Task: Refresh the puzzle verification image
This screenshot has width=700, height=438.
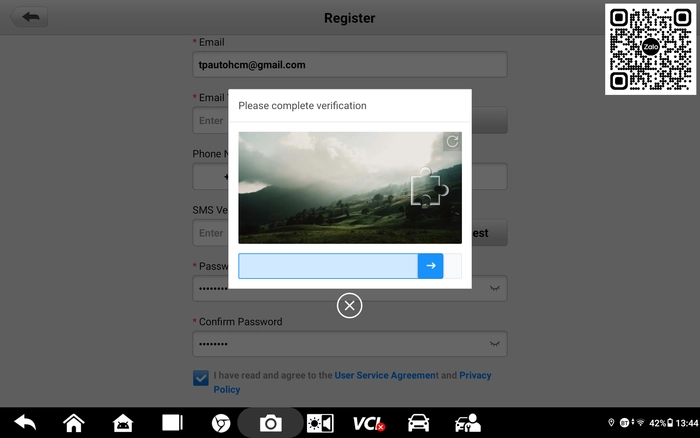Action: [x=452, y=142]
